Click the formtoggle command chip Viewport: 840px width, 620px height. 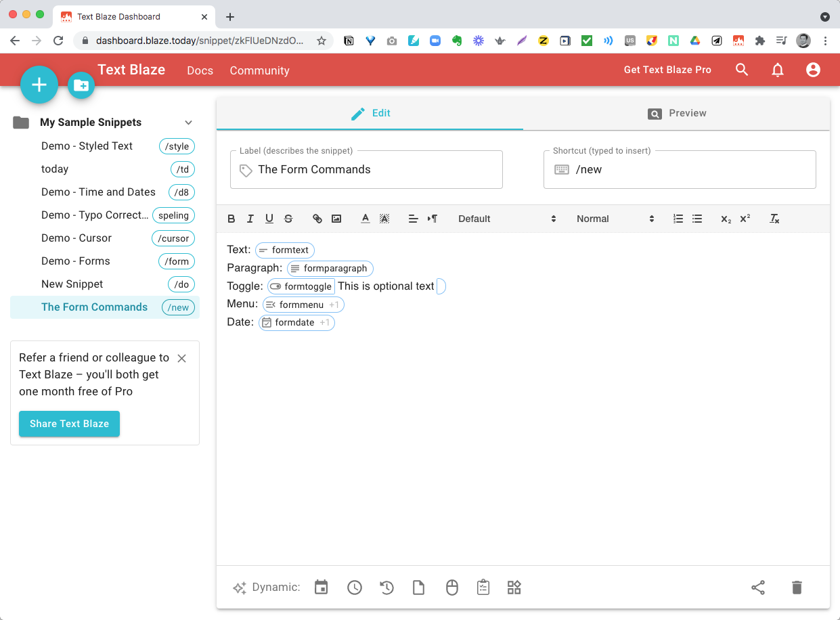[301, 286]
